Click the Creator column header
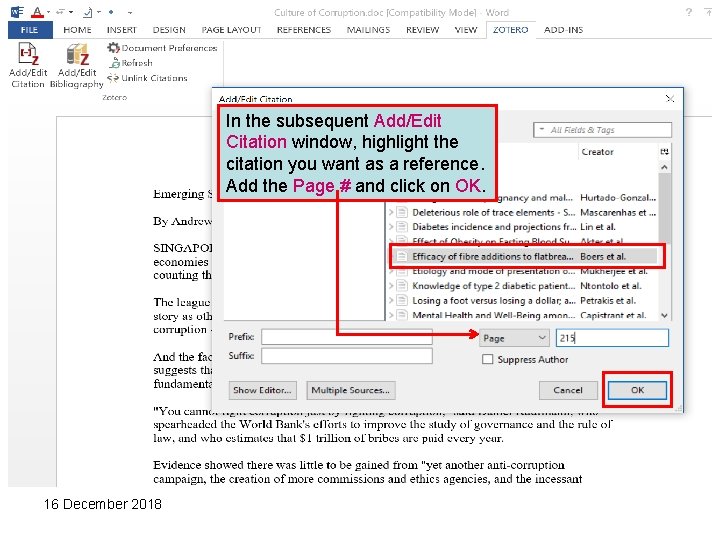This screenshot has height=540, width=720. [x=597, y=152]
